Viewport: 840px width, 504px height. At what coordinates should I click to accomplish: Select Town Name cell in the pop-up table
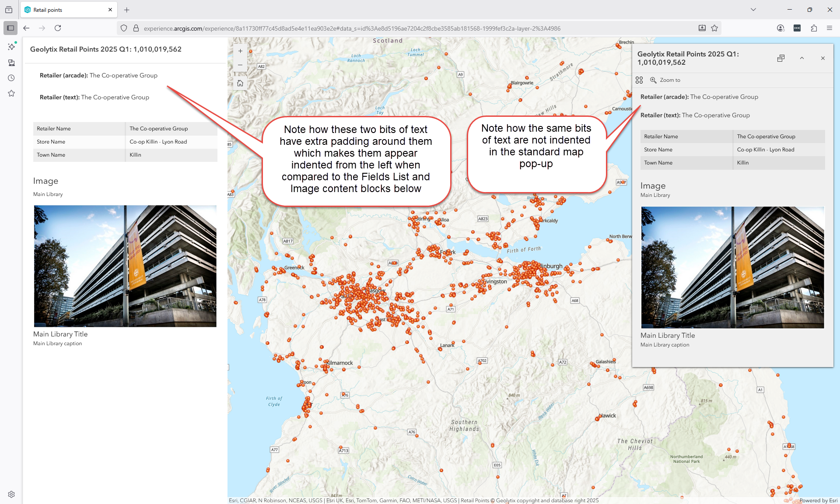click(686, 163)
